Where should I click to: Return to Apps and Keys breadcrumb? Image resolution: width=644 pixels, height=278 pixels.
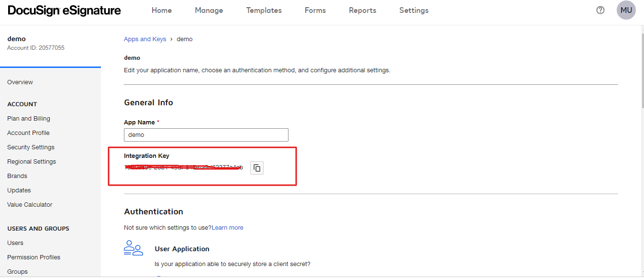click(x=145, y=39)
